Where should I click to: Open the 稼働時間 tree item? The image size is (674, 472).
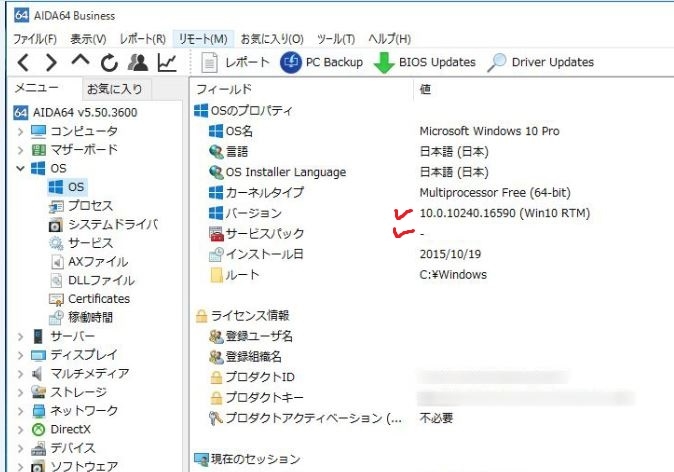pos(80,318)
